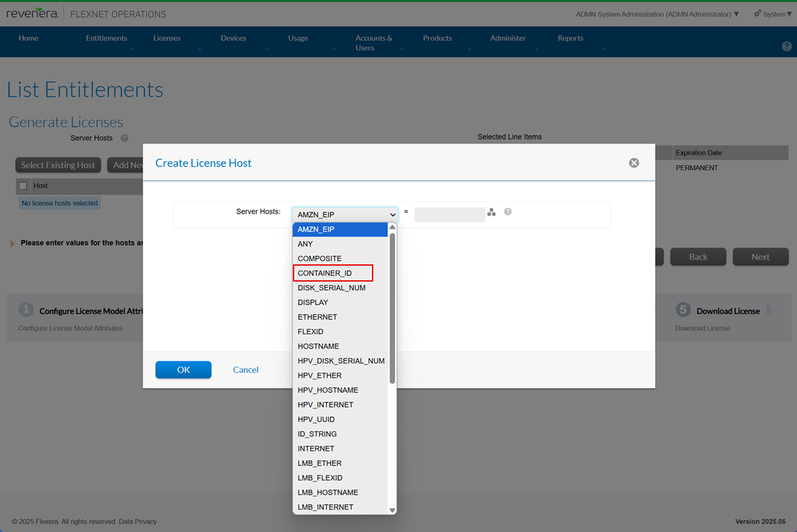The image size is (797, 532).
Task: Click the host ID nodes icon beside value field
Action: coord(491,213)
